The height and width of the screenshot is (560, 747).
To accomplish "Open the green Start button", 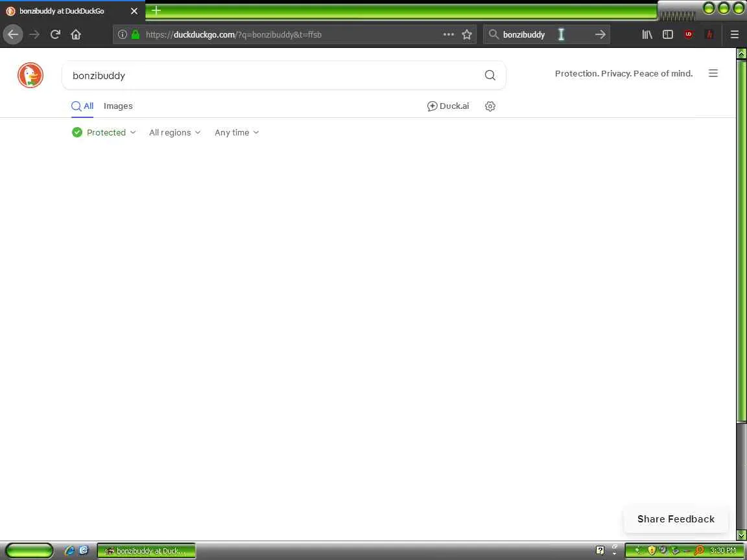I will [30, 550].
